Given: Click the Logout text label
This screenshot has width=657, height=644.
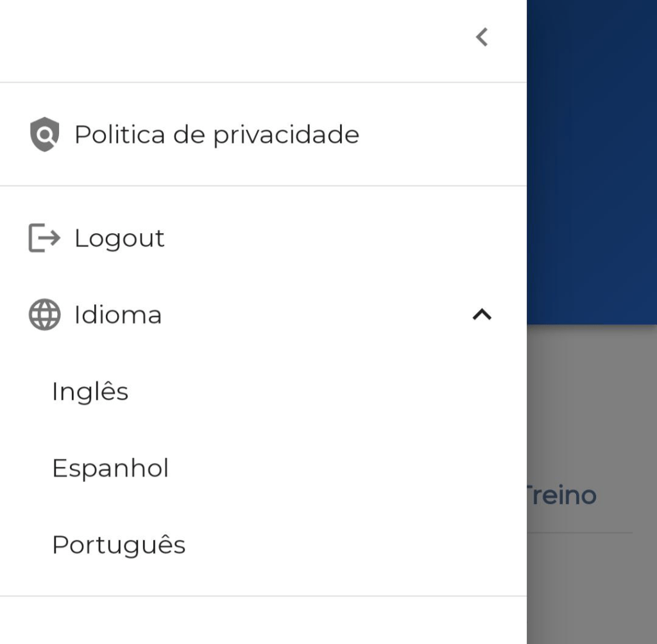Looking at the screenshot, I should 119,238.
